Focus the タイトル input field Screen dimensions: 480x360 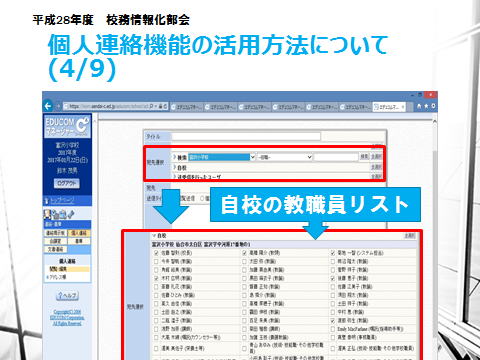tap(246, 136)
